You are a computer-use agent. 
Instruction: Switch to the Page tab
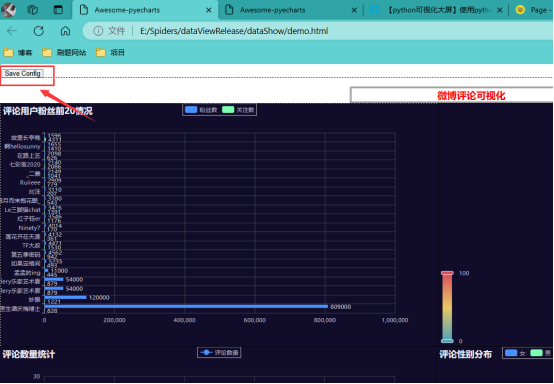tap(533, 10)
